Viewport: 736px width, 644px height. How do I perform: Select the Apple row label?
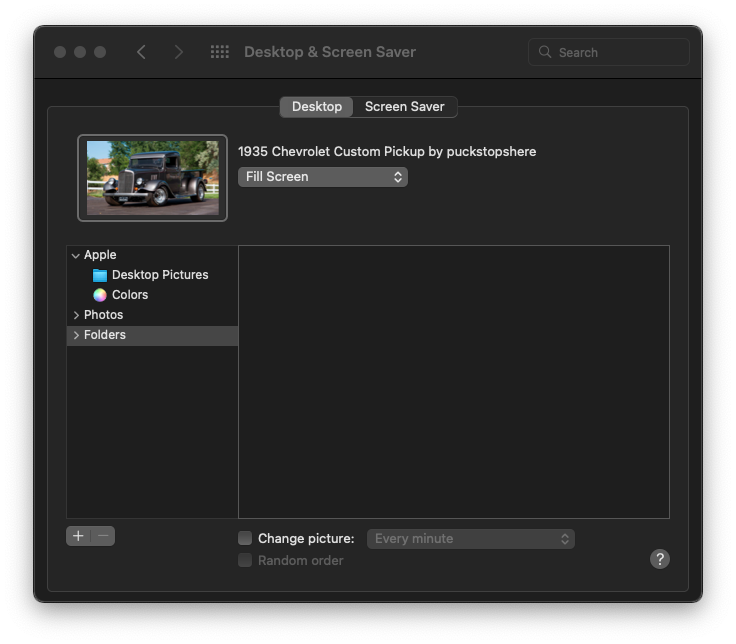pyautogui.click(x=100, y=255)
